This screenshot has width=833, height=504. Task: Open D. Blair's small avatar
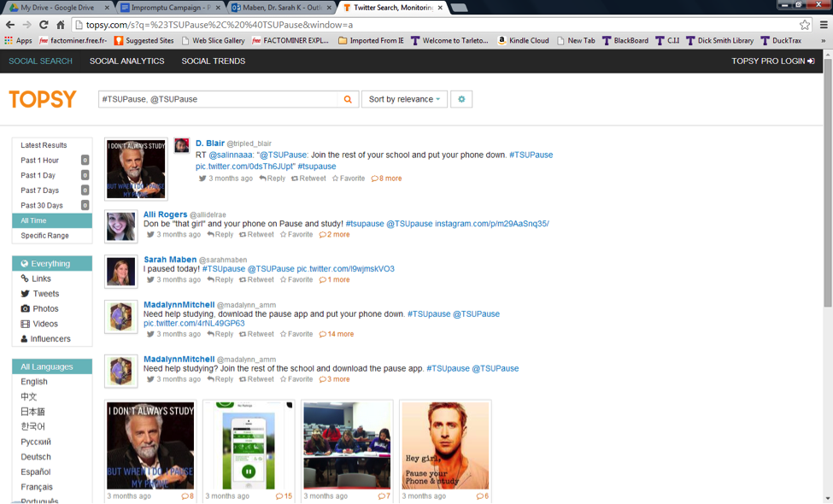click(x=182, y=146)
